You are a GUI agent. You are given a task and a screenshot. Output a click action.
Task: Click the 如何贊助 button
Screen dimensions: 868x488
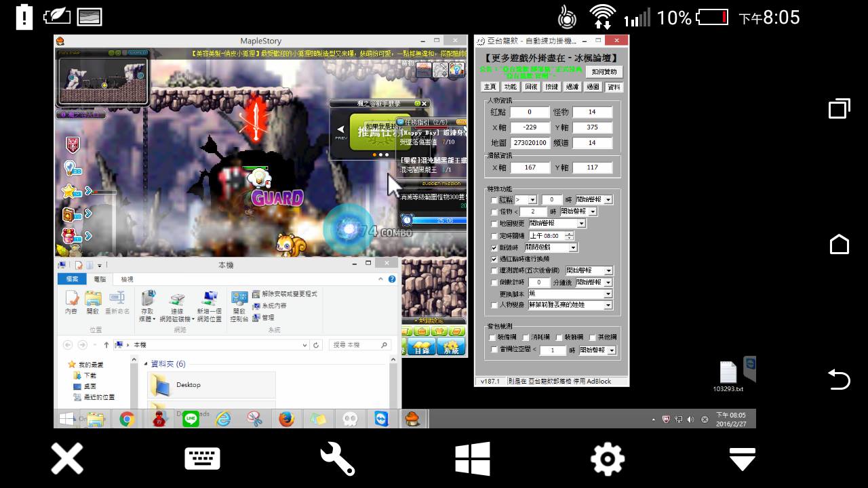tap(604, 71)
